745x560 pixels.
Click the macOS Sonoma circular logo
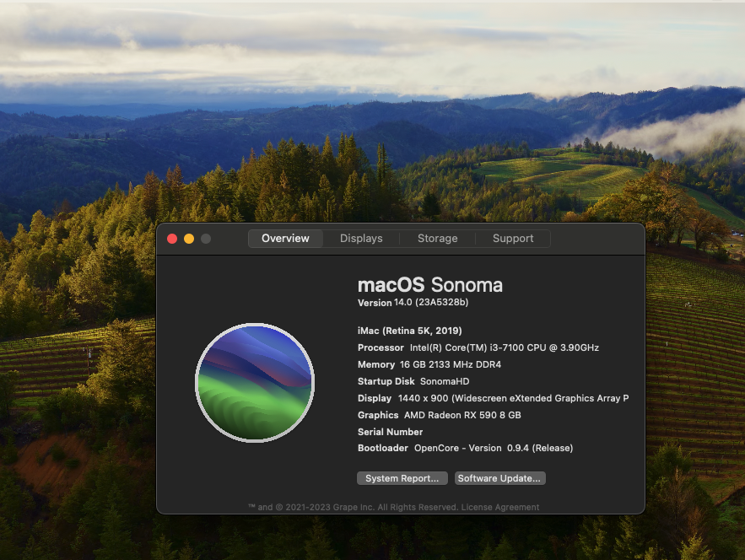[x=255, y=382]
